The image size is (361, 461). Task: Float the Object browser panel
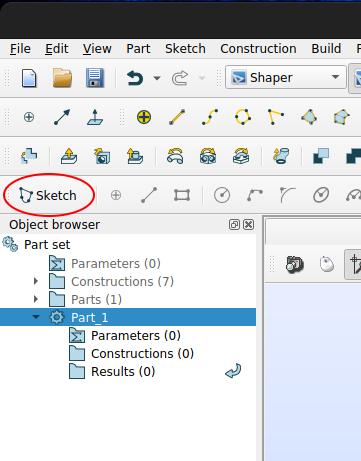point(234,225)
